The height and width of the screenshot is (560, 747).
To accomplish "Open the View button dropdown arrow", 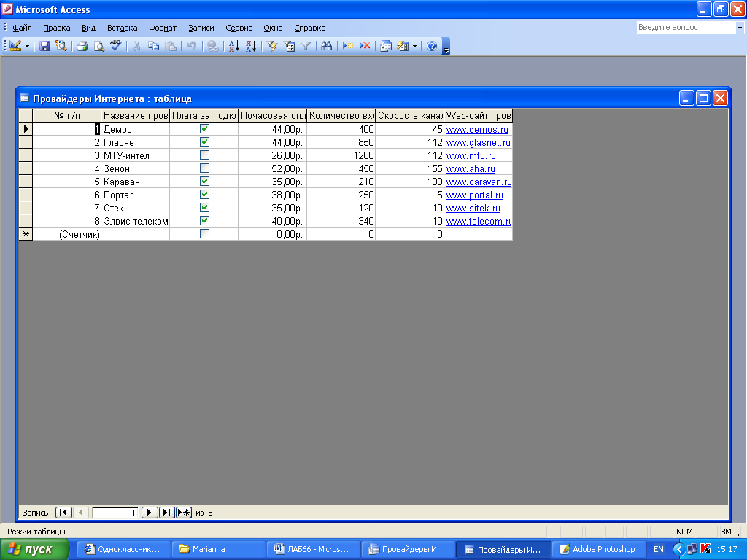I will point(27,46).
